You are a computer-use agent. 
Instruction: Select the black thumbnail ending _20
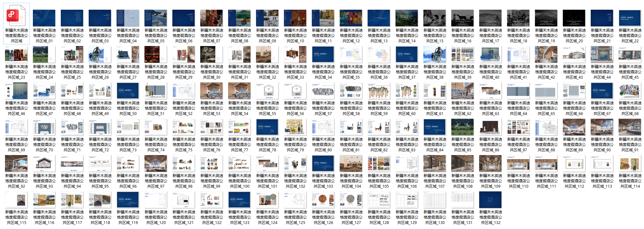(574, 18)
